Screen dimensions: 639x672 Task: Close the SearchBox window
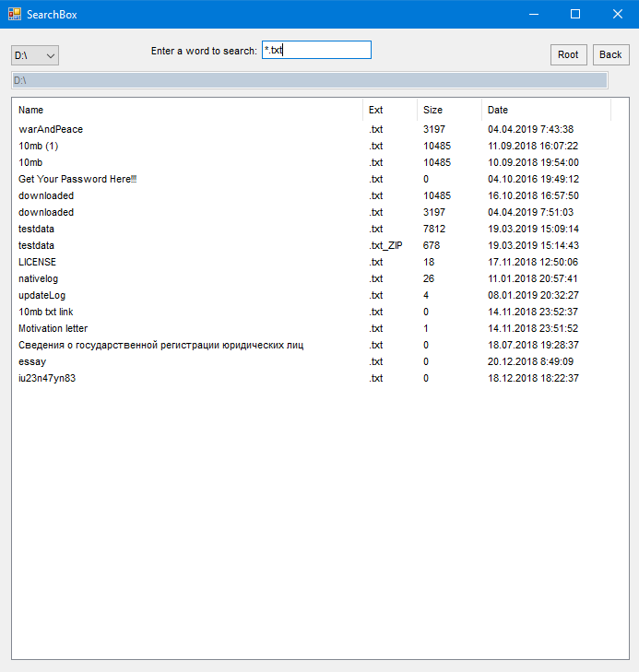coord(618,14)
